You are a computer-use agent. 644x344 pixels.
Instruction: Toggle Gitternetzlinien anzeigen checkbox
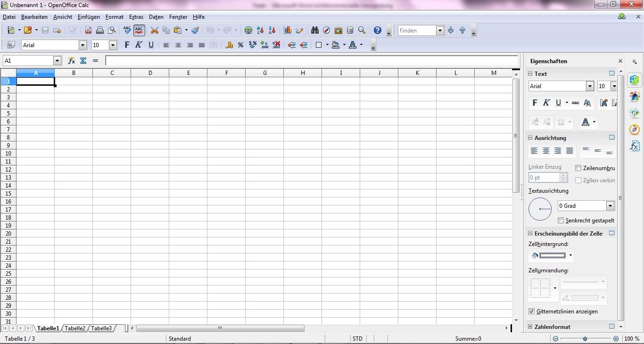coord(532,311)
